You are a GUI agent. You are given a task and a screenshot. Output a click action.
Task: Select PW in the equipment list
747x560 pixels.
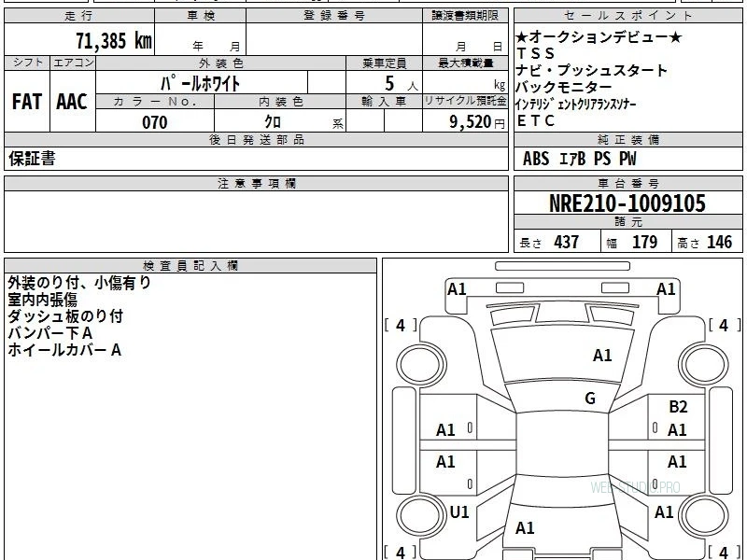pos(627,159)
